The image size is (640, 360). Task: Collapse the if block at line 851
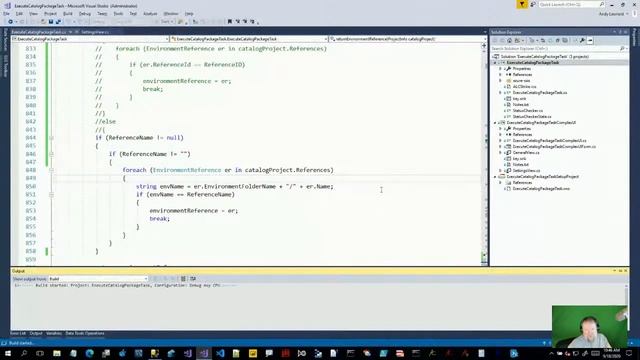pyautogui.click(x=51, y=195)
